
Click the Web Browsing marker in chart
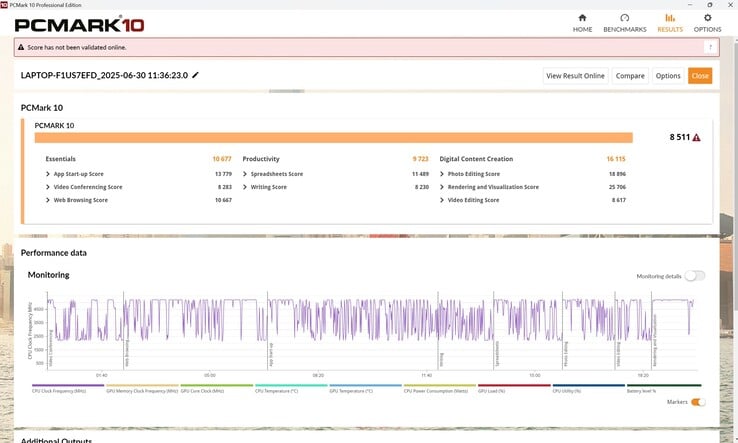pyautogui.click(x=127, y=354)
